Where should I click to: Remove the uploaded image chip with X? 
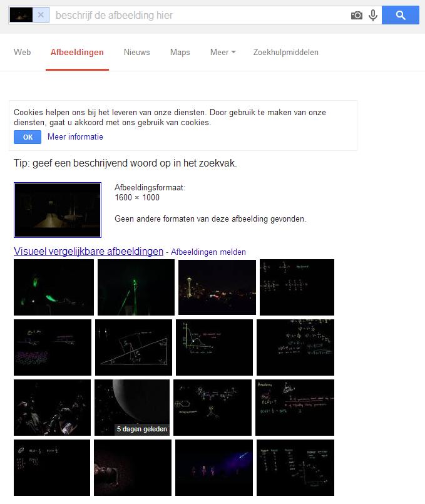pos(41,15)
